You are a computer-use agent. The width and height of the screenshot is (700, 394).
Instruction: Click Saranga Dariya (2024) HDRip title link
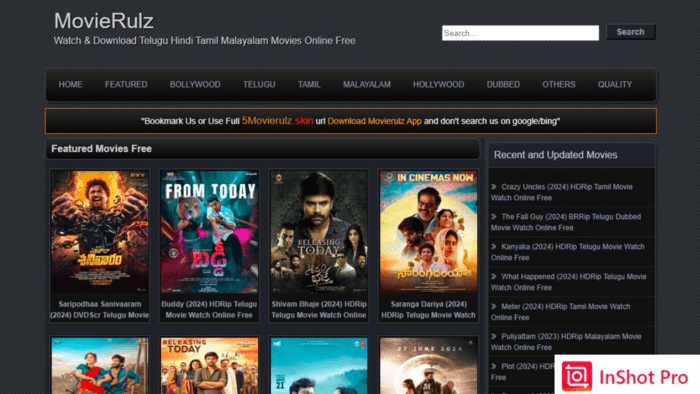tap(429, 310)
